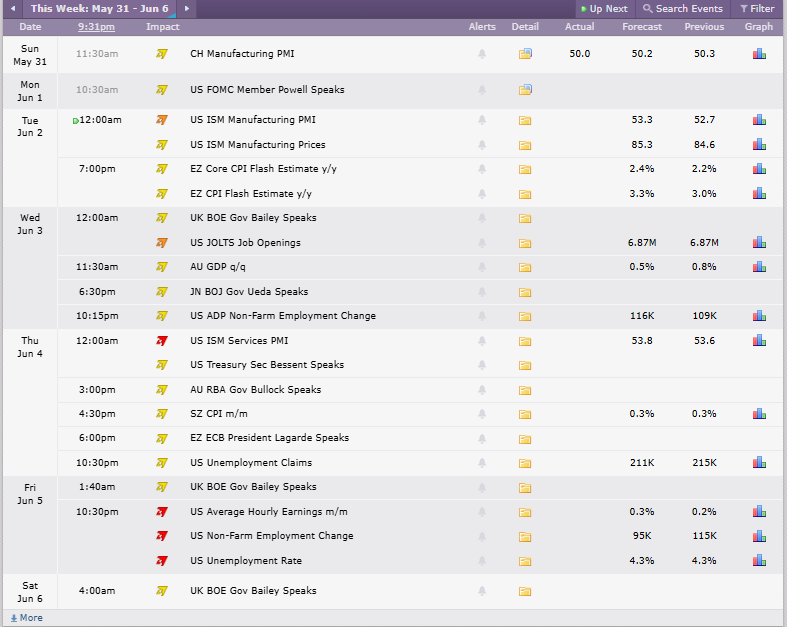The image size is (787, 627).
Task: Jump to the Up Next event
Action: click(x=604, y=9)
